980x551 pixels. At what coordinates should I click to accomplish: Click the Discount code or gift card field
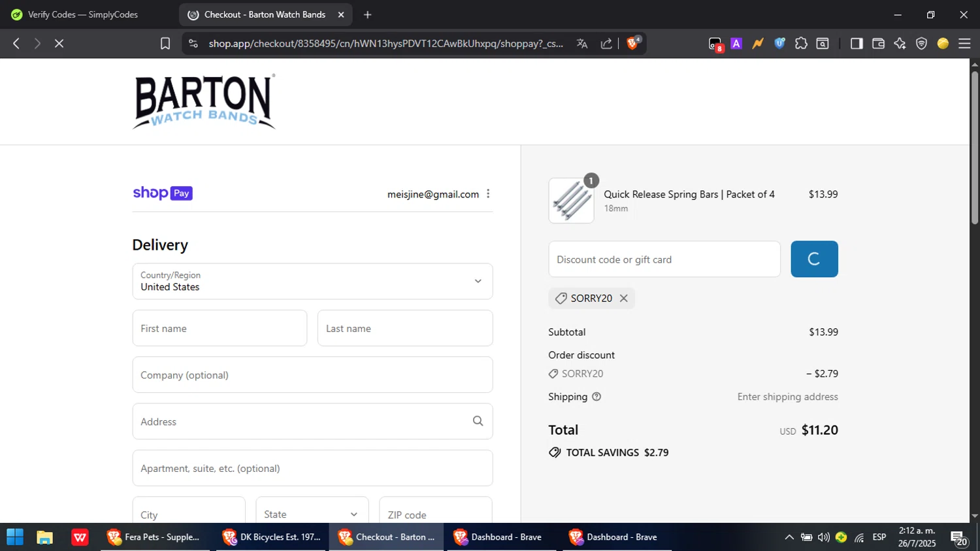click(664, 259)
